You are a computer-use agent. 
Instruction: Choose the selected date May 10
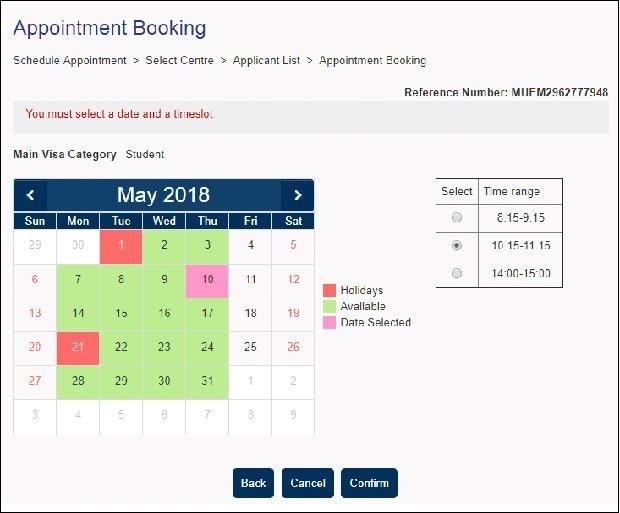click(x=207, y=280)
